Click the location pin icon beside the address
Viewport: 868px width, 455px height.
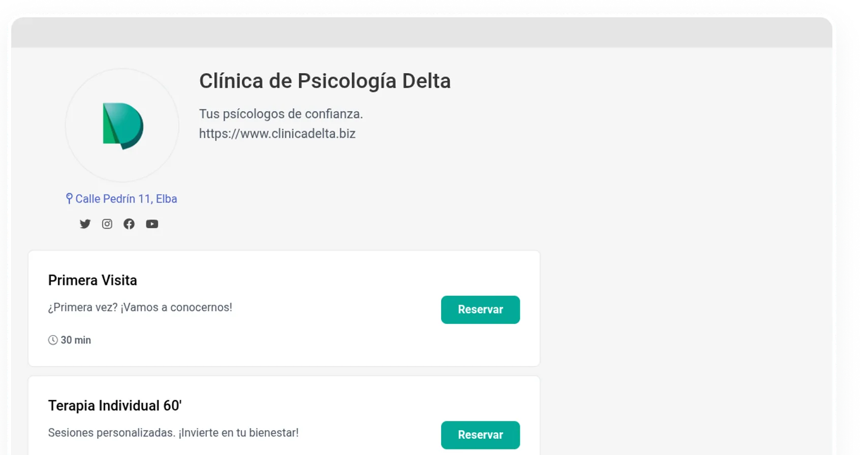pos(69,198)
